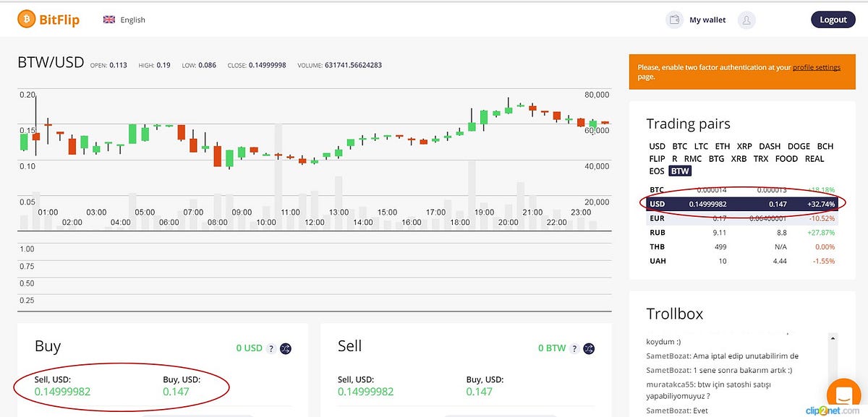Click buy price 0.147 in Sell panel
This screenshot has width=868, height=417.
coord(479,392)
